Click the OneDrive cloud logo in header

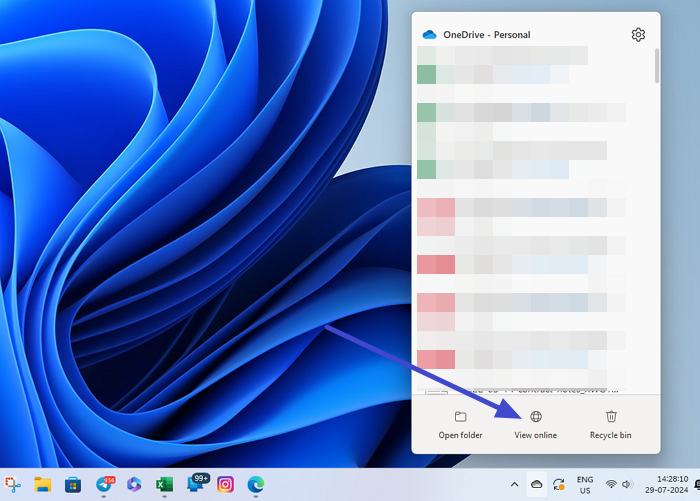click(429, 34)
